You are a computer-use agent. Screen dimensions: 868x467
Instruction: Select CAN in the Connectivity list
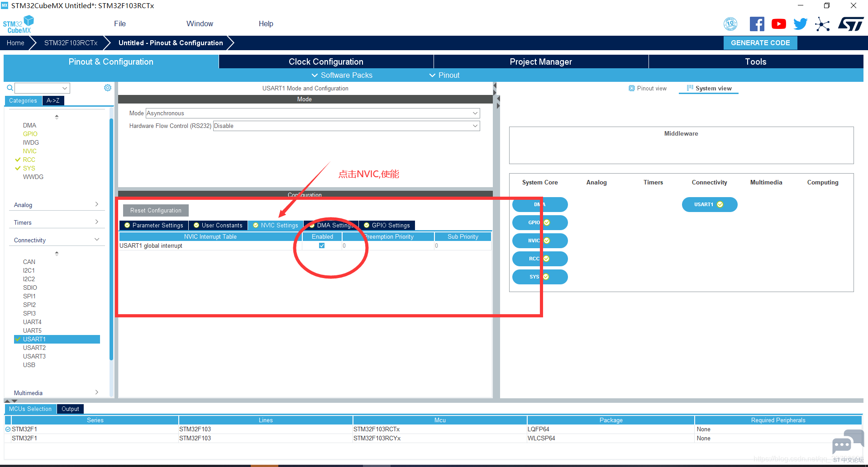pos(29,262)
